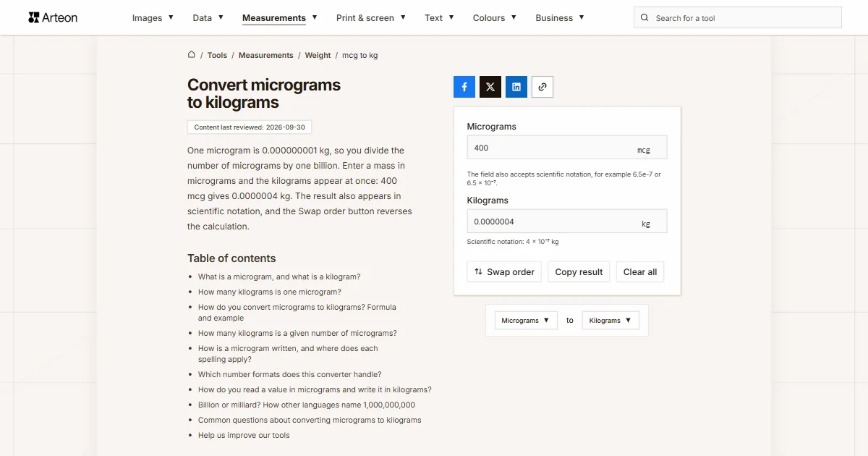Click the home icon in breadcrumb

tap(192, 55)
